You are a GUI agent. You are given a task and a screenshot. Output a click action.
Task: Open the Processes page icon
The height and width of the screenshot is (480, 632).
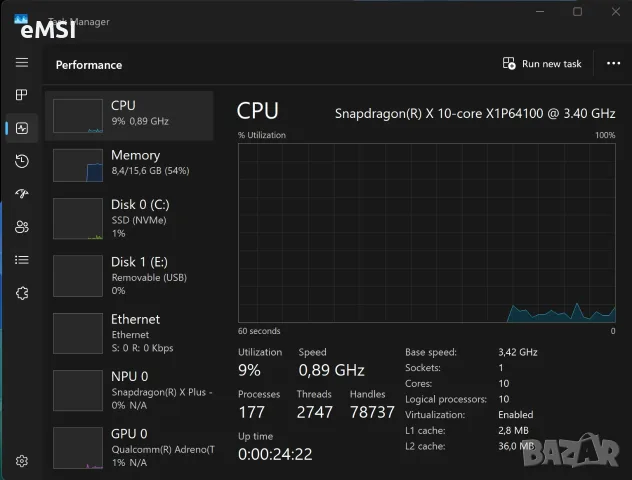coord(22,95)
